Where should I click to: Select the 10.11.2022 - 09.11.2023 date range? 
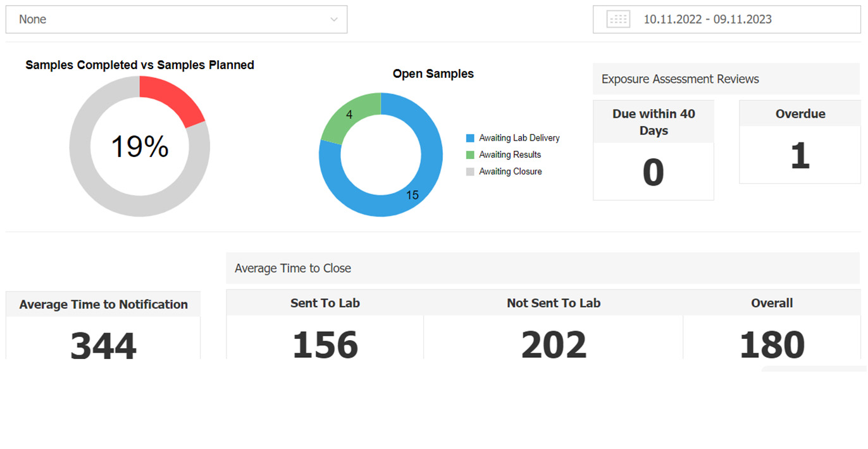tap(707, 19)
